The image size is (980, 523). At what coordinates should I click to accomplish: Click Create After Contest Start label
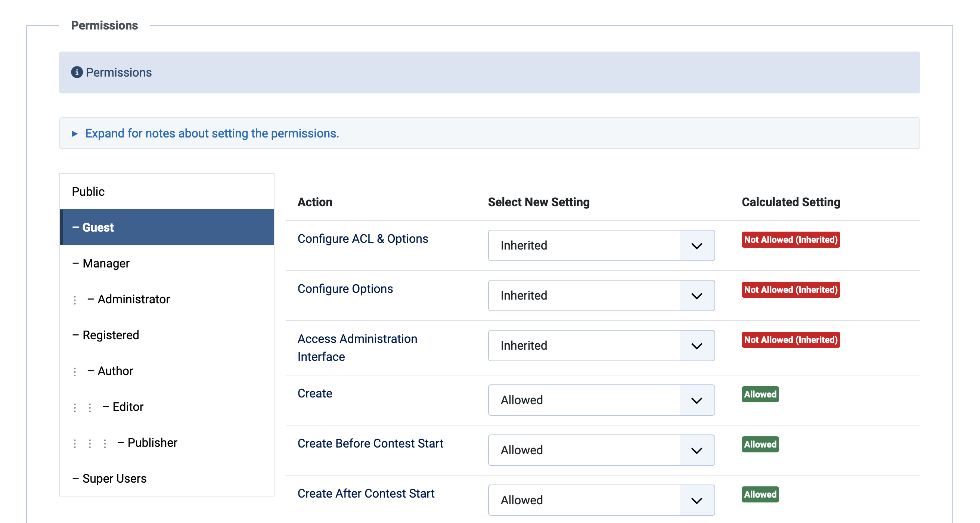click(x=366, y=493)
